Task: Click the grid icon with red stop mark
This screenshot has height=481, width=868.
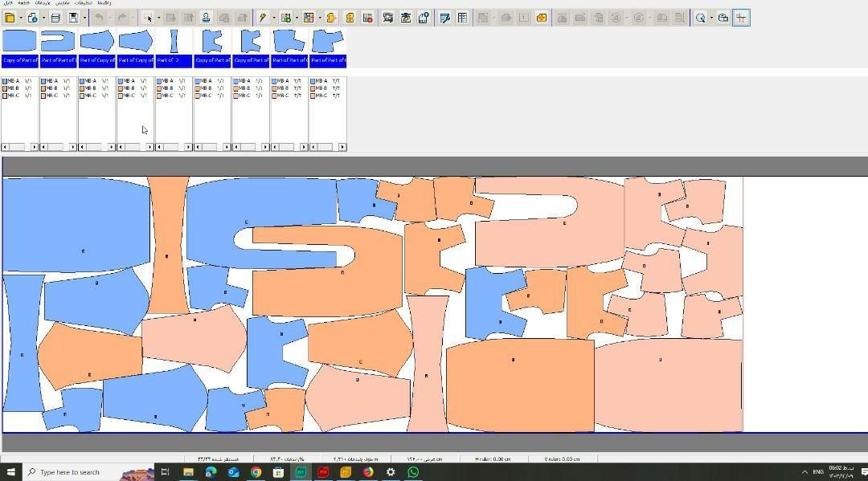Action: point(367,18)
